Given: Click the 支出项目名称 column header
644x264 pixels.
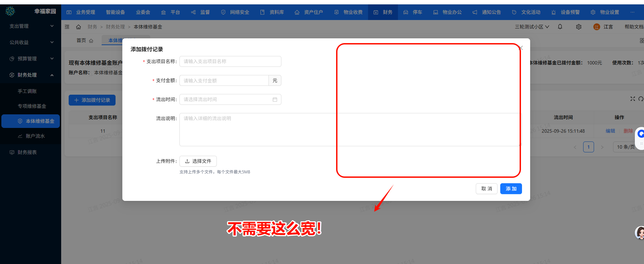Looking at the screenshot, I should point(103,117).
